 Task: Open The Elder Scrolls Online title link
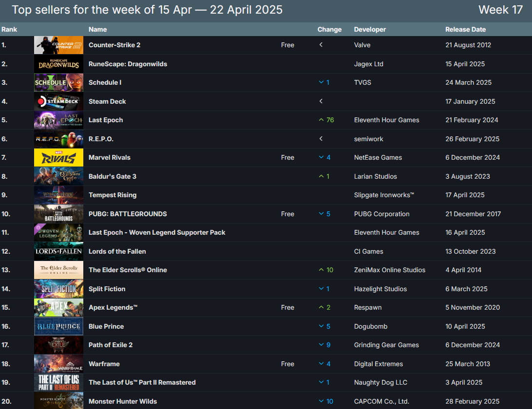click(x=128, y=270)
